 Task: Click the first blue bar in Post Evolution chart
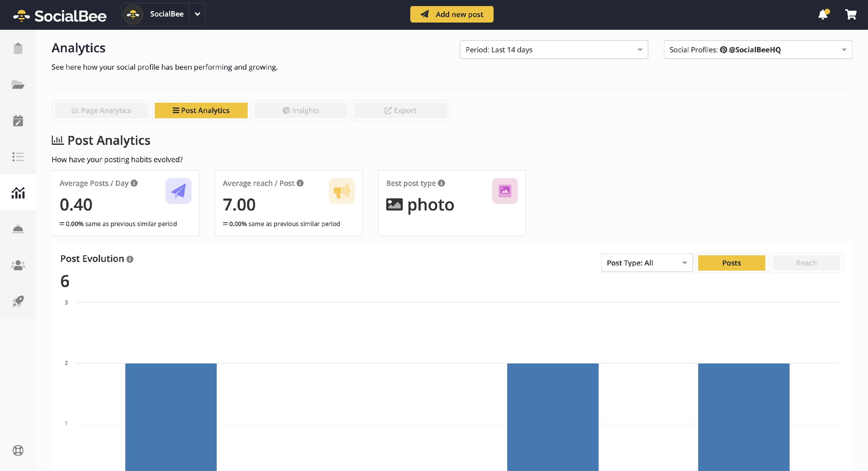(x=171, y=417)
